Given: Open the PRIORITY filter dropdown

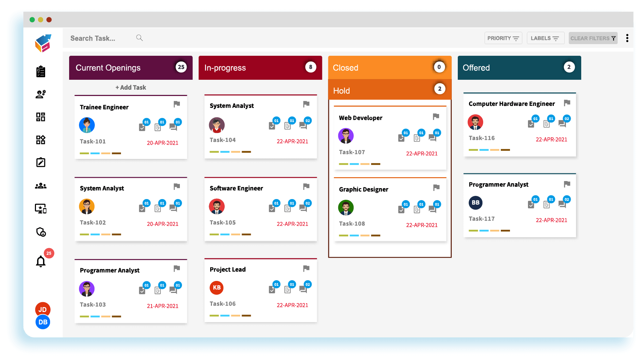Looking at the screenshot, I should (x=503, y=38).
